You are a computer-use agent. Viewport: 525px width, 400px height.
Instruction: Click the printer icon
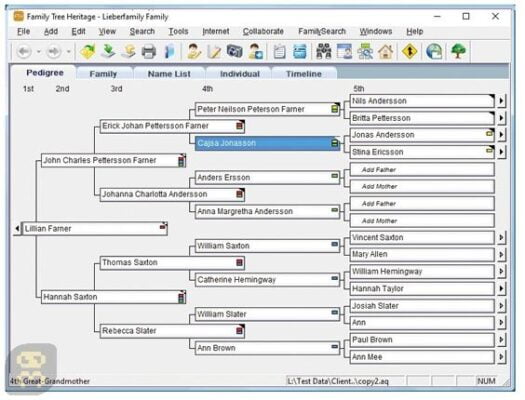pyautogui.click(x=149, y=52)
